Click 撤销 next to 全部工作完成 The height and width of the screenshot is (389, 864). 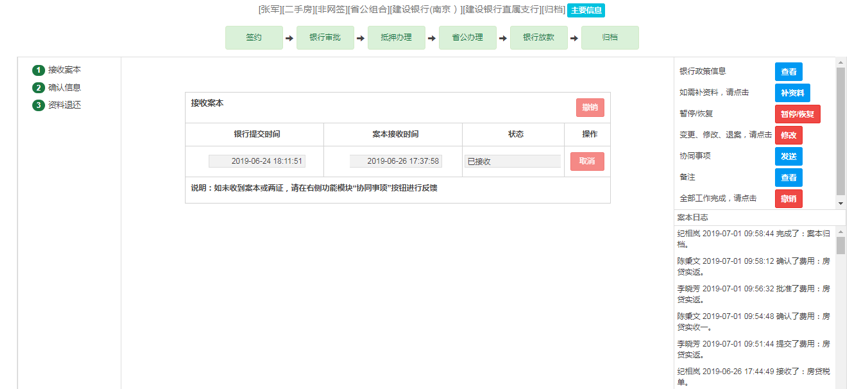(789, 199)
